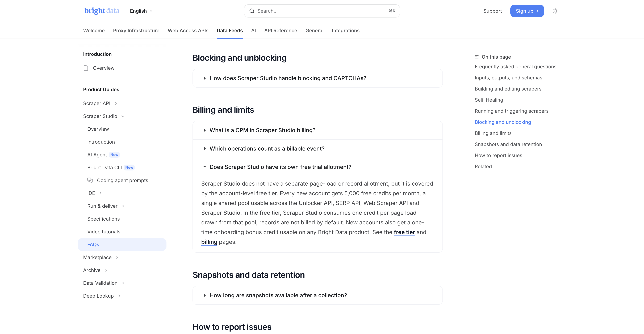This screenshot has width=644, height=334.
Task: Switch to the Welcome tab
Action: [94, 31]
